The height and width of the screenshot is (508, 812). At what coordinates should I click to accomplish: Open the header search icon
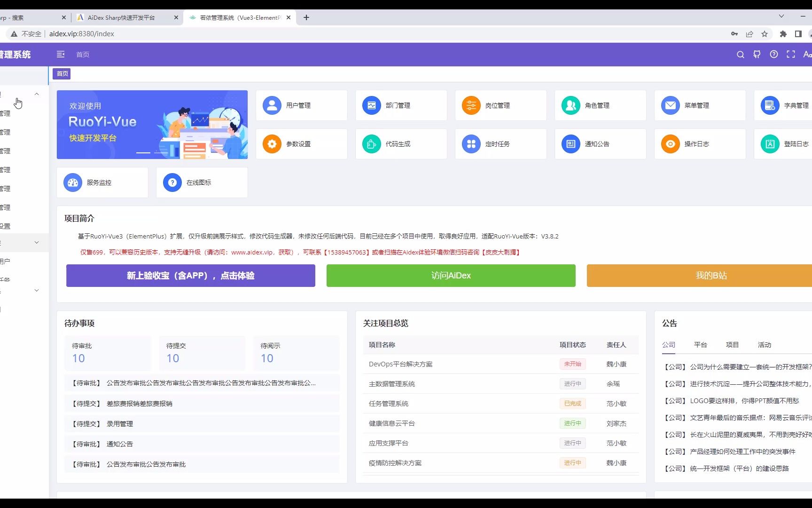tap(740, 55)
